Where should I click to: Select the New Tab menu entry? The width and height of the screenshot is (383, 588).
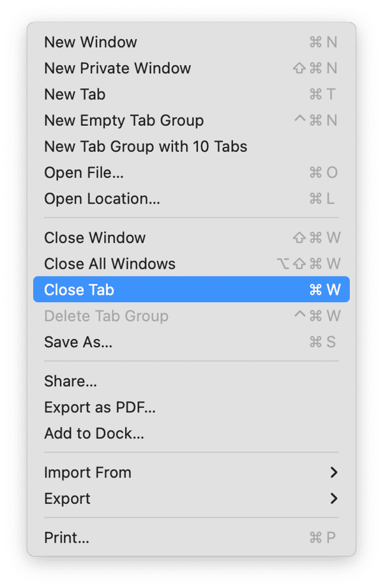coord(75,94)
